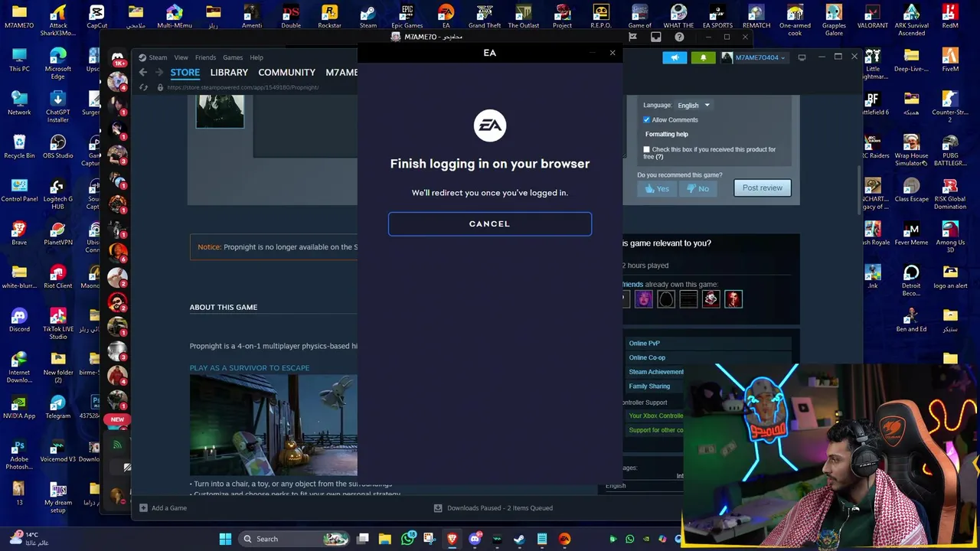980x551 pixels.
Task: Open the Windows Start menu
Action: [x=225, y=539]
